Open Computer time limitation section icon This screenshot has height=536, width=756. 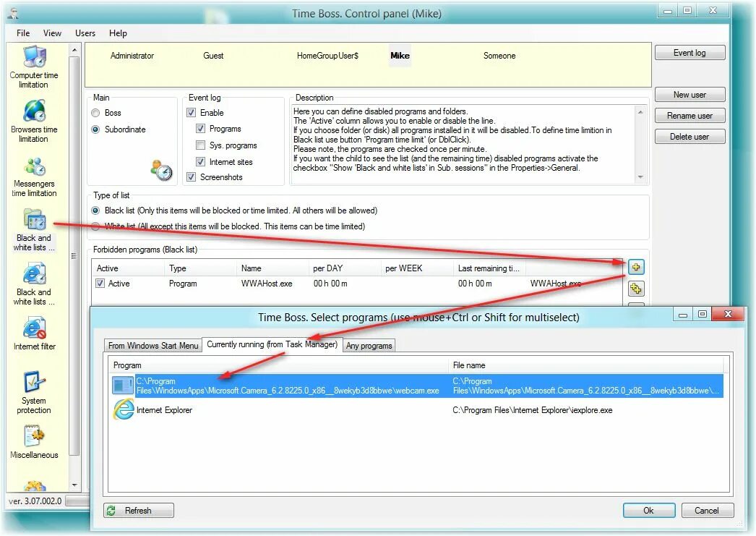tap(34, 57)
